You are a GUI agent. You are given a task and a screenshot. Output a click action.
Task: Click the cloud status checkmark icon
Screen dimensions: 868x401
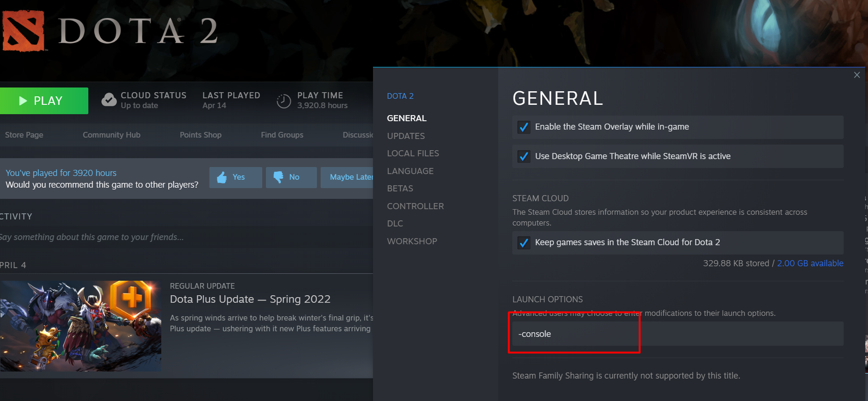(x=109, y=100)
